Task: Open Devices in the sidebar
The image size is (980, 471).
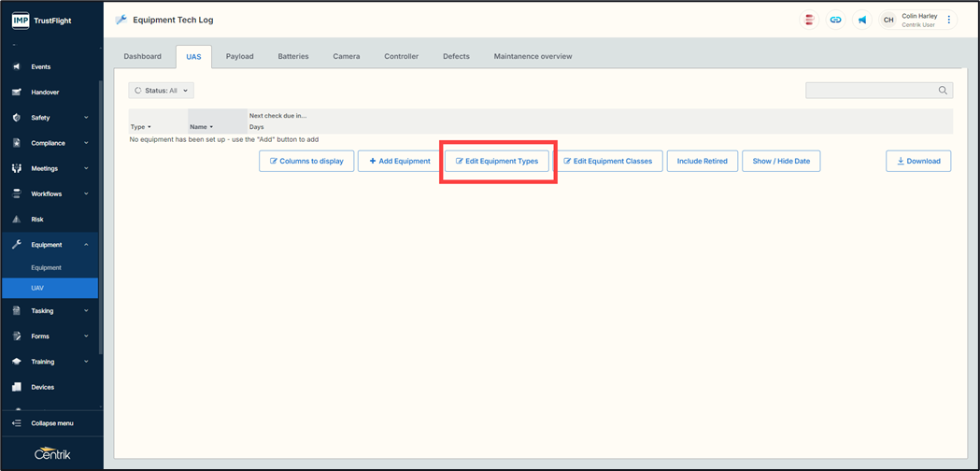Action: [x=42, y=387]
